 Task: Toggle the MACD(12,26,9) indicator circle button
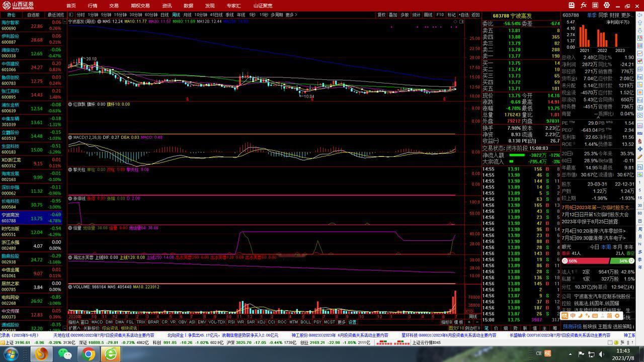[70, 137]
